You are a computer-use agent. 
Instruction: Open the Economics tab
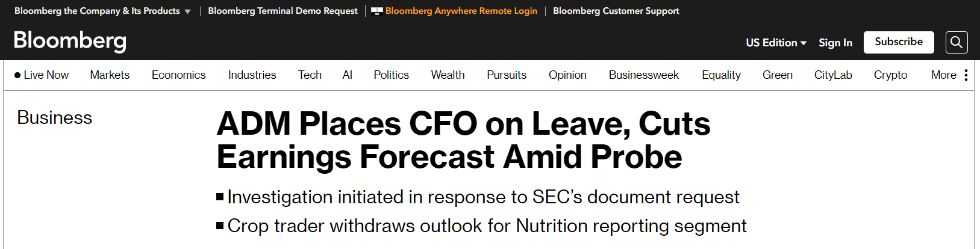pyautogui.click(x=178, y=75)
